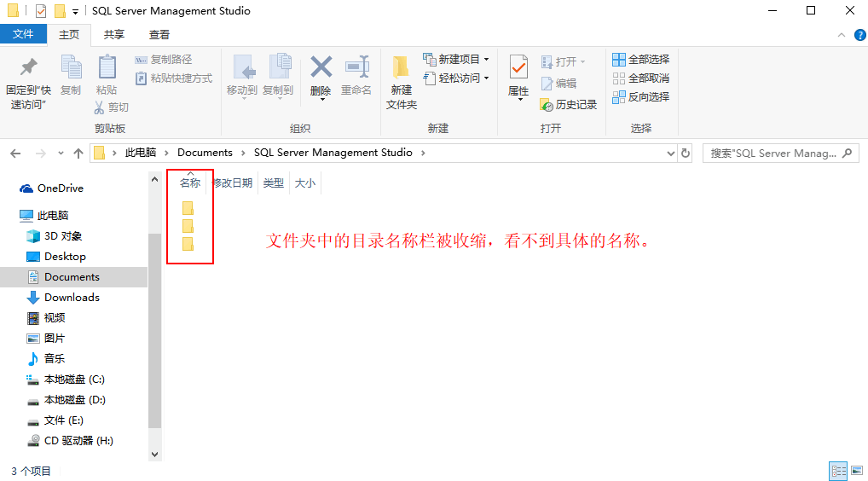The width and height of the screenshot is (868, 481).
Task: Select 图片 in the navigation pane
Action: tap(46, 339)
